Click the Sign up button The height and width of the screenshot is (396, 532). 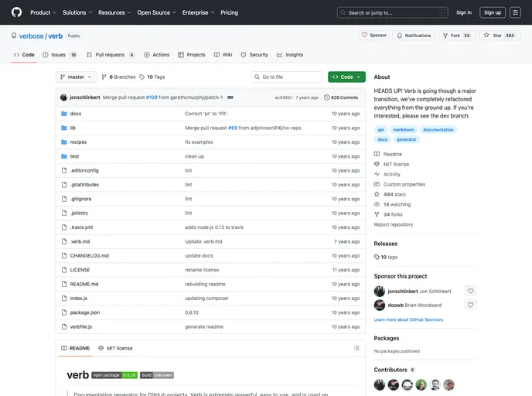493,12
